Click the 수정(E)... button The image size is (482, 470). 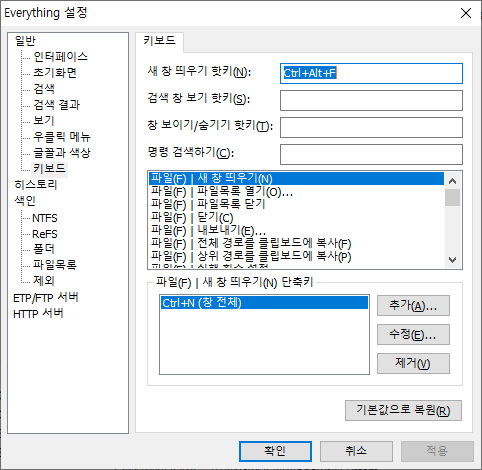pos(413,334)
